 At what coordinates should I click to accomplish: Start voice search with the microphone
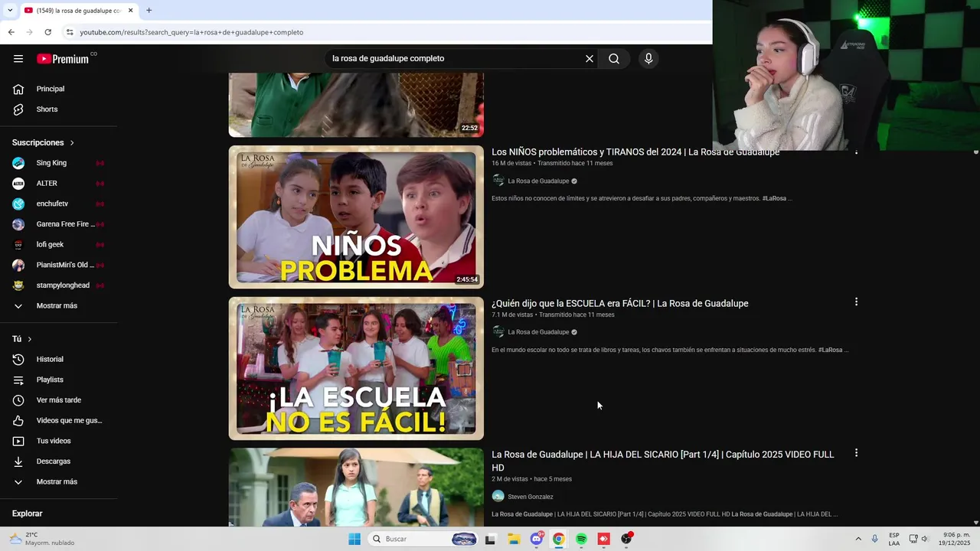pyautogui.click(x=648, y=59)
